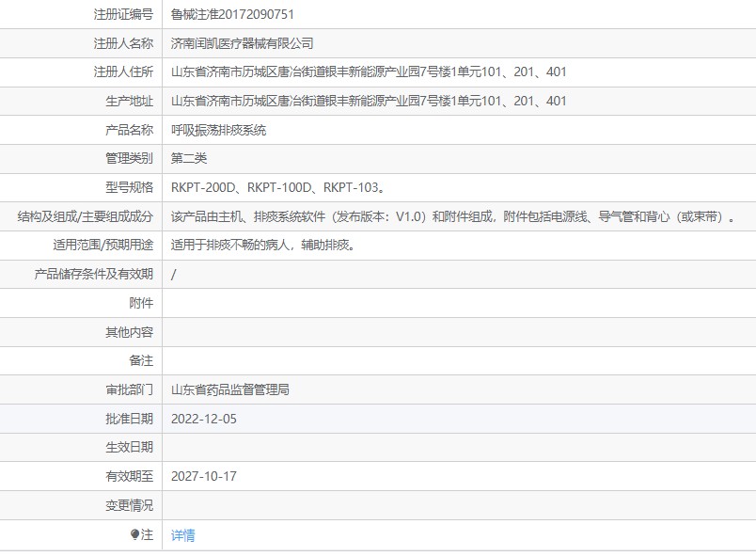Image resolution: width=756 pixels, height=556 pixels.
Task: Click company name 济南闰凯医疗器械有限公司
Action: tap(242, 43)
